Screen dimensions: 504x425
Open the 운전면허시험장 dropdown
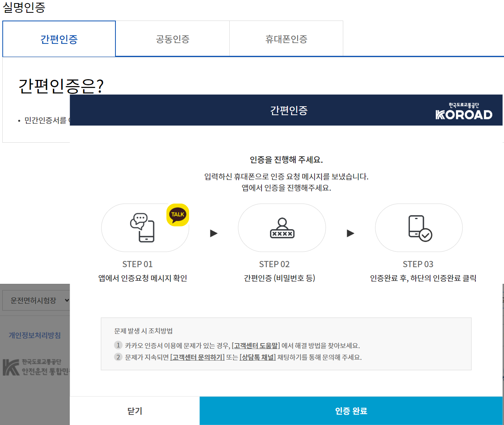(x=36, y=301)
